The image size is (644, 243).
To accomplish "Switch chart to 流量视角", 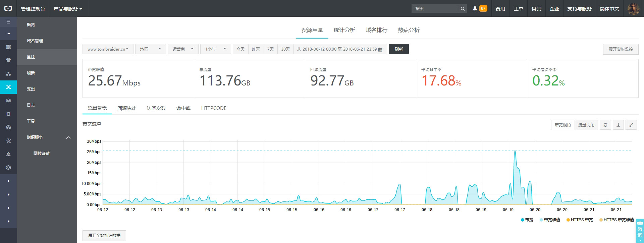I will coord(586,125).
